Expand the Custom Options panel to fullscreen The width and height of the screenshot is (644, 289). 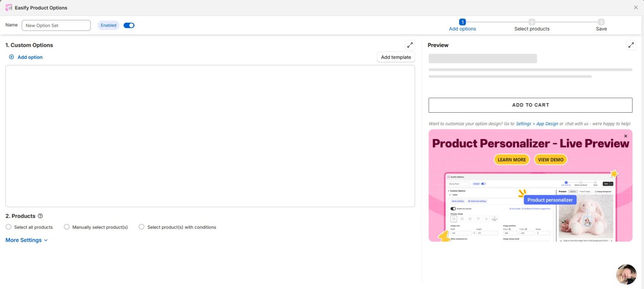click(x=410, y=45)
